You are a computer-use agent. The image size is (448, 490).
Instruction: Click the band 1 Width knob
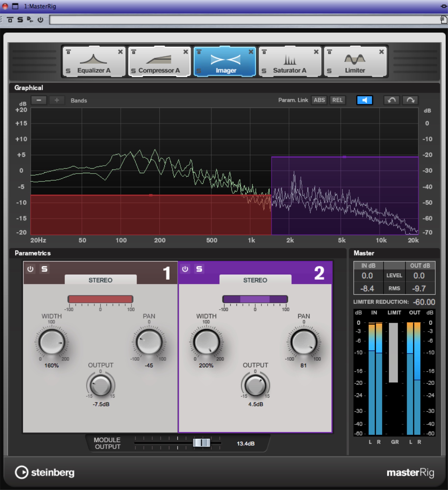[52, 342]
